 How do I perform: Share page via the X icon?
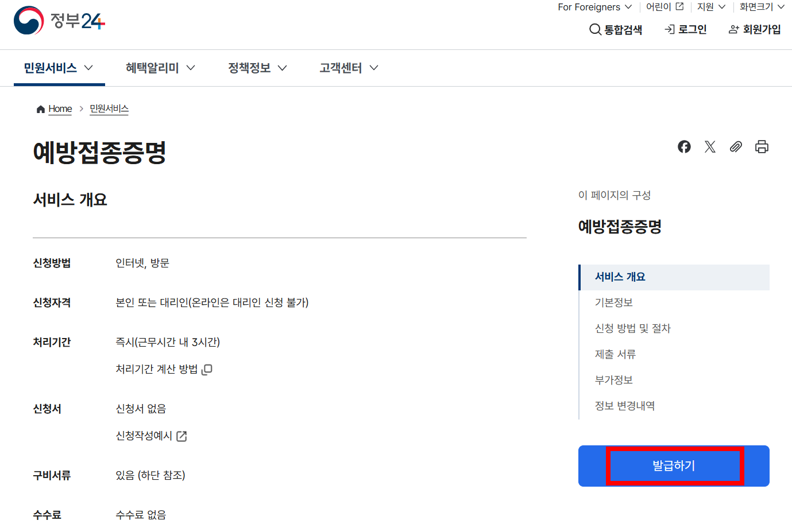pos(709,147)
